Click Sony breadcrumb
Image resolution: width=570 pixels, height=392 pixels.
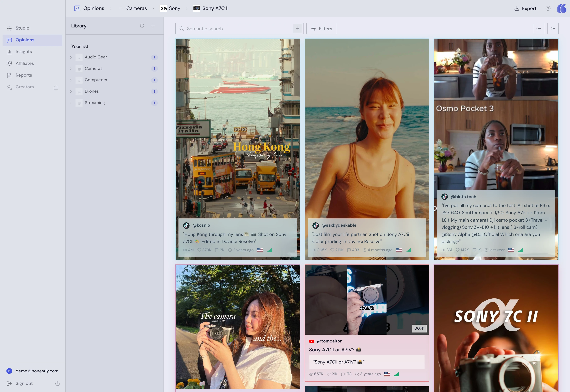pyautogui.click(x=170, y=8)
